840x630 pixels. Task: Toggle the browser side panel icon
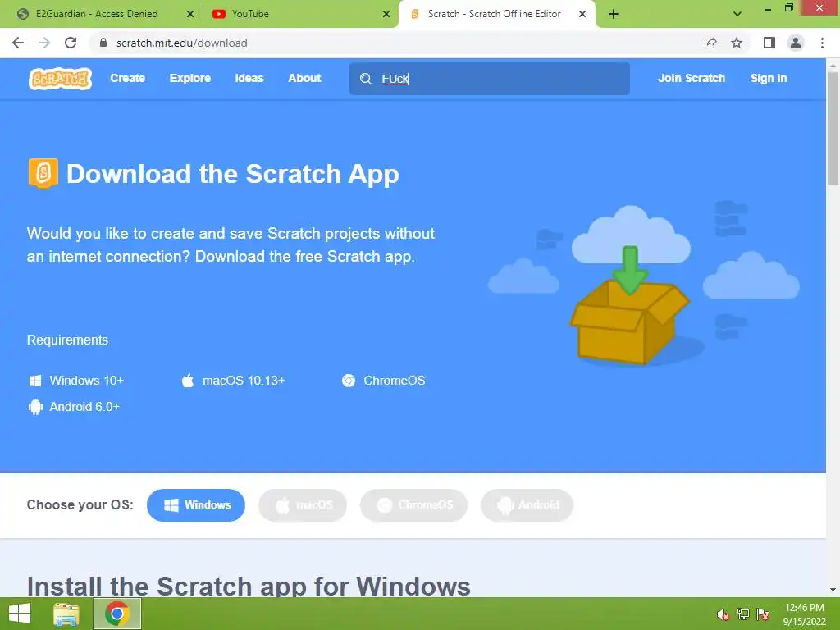pos(769,43)
